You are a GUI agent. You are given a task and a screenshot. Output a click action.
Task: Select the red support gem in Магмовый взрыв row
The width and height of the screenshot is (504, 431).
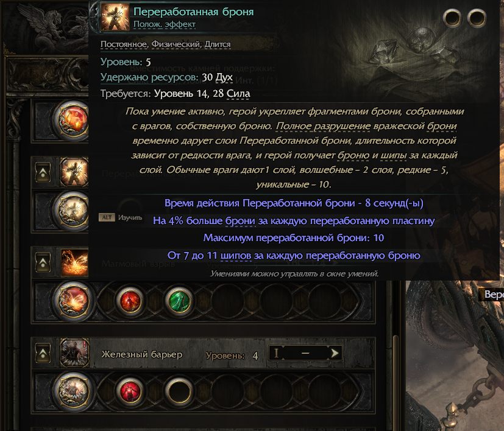point(130,301)
